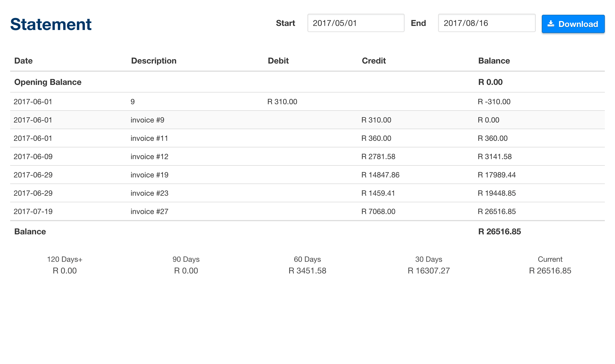Select the invoice #9 description
The height and width of the screenshot is (364, 615).
[x=148, y=120]
